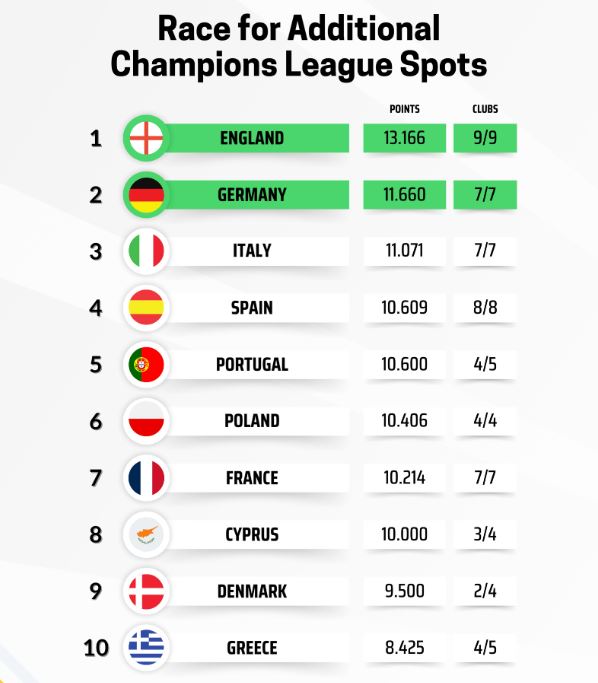The height and width of the screenshot is (683, 598).
Task: Click the CLUBS column header
Action: 485,109
